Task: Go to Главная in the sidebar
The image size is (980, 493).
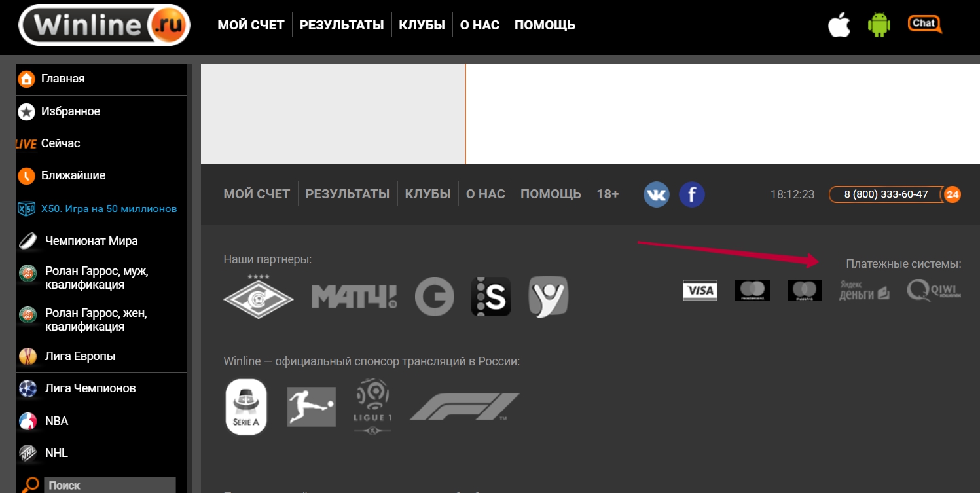Action: pos(63,79)
